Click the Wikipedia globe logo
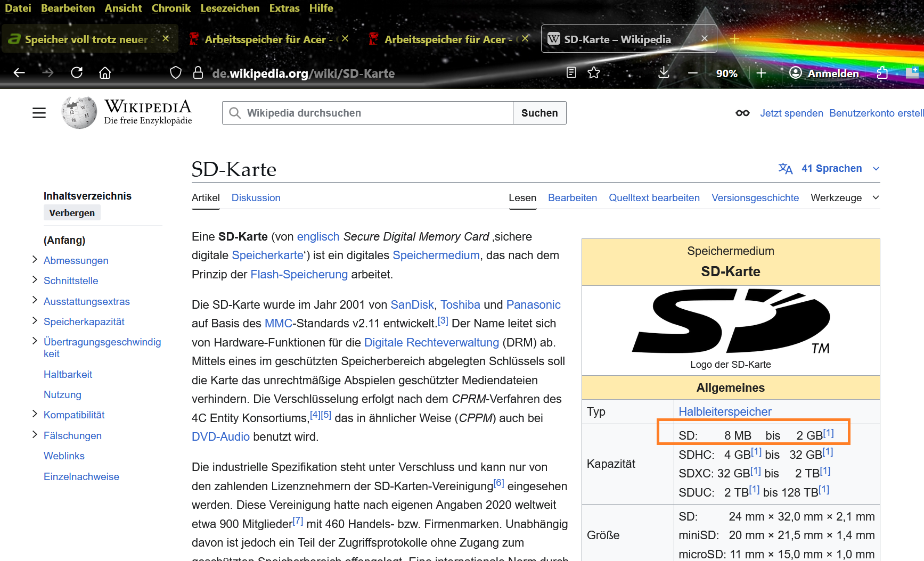The width and height of the screenshot is (924, 561). [79, 112]
